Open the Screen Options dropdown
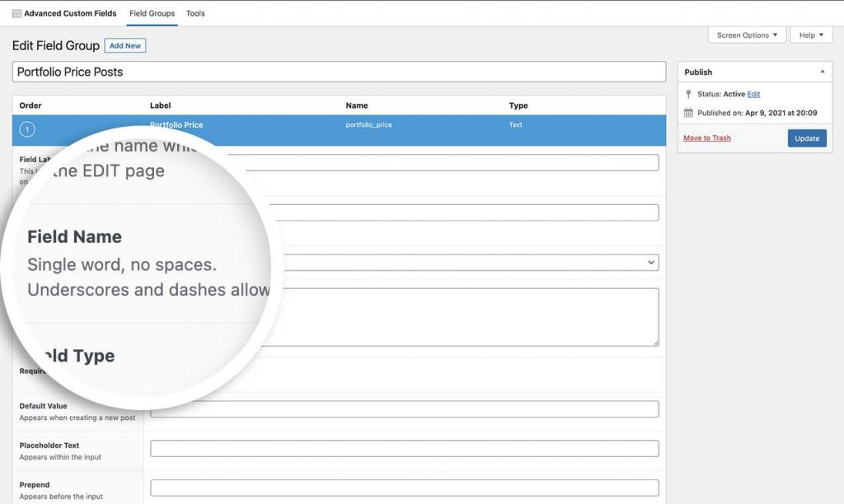 pyautogui.click(x=747, y=35)
